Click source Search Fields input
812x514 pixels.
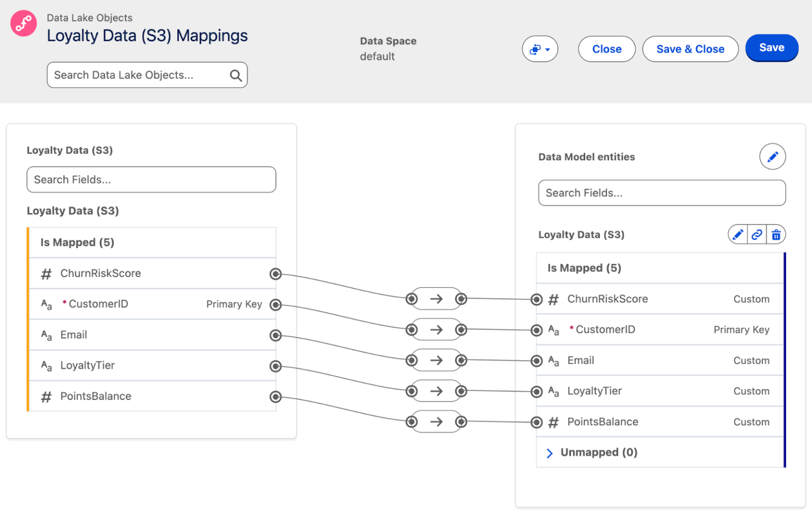tap(151, 180)
